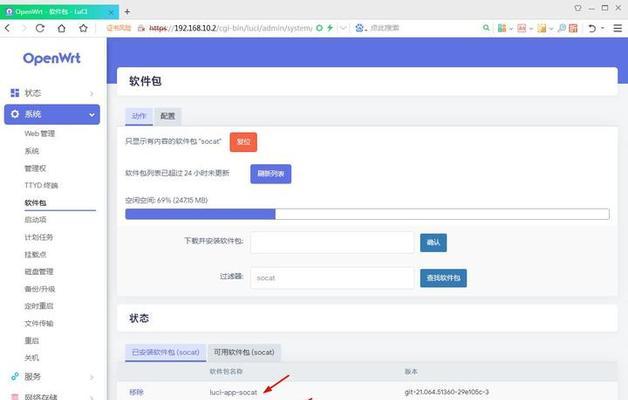Open 计划任务 in sidebar

tap(38, 237)
